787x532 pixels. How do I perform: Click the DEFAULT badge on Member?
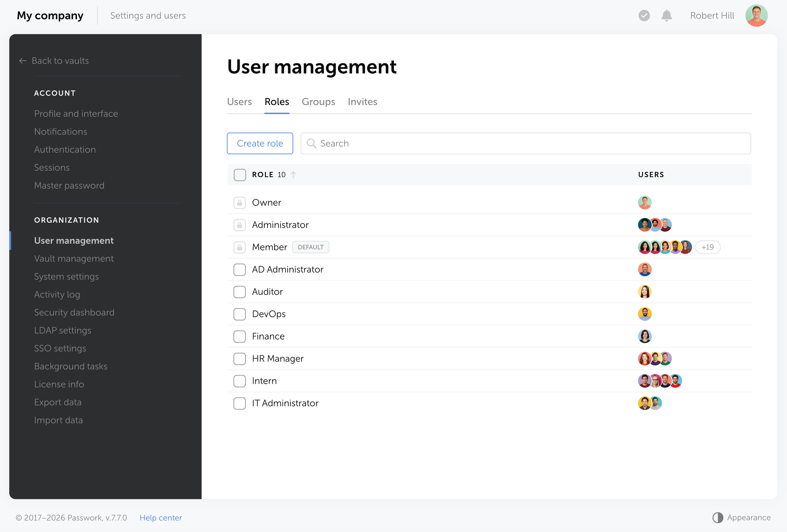[310, 247]
